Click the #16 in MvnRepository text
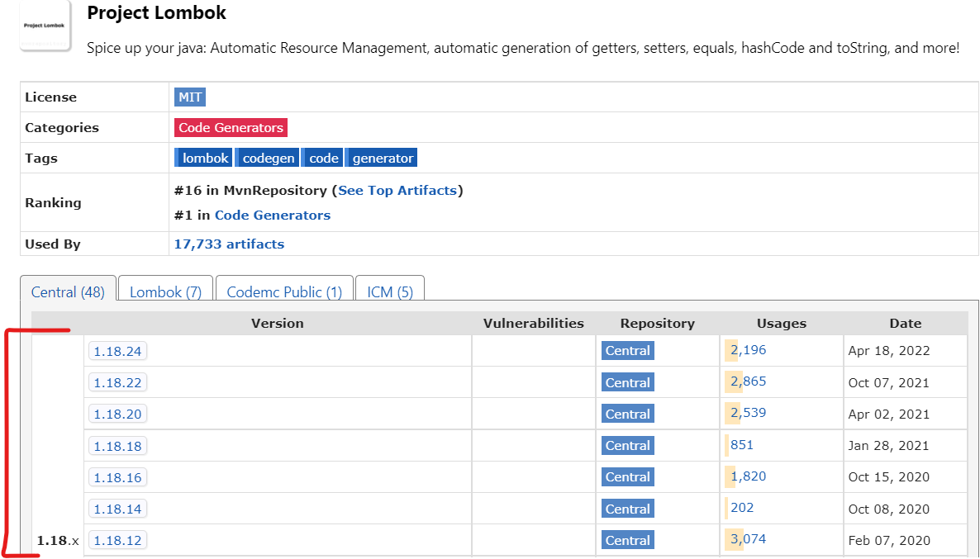 coord(250,191)
